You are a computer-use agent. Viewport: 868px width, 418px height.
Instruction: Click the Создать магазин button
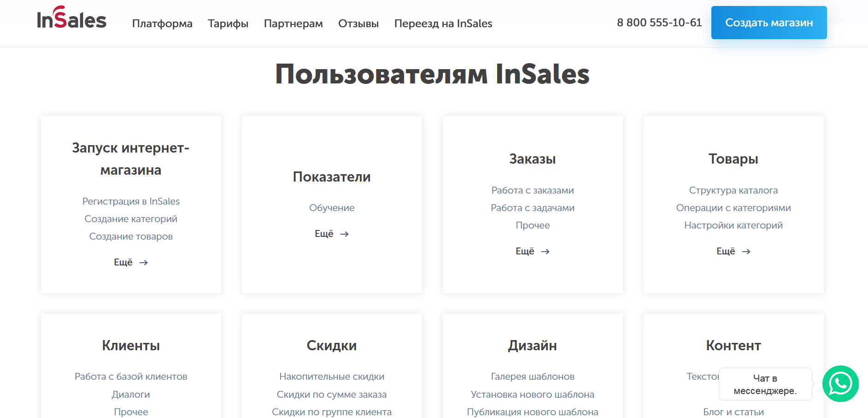point(769,23)
